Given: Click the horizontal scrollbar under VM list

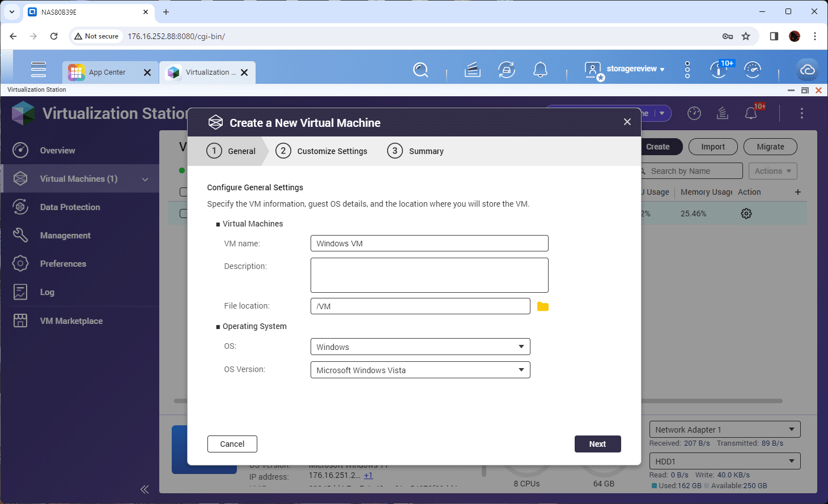Looking at the screenshot, I should [x=479, y=401].
